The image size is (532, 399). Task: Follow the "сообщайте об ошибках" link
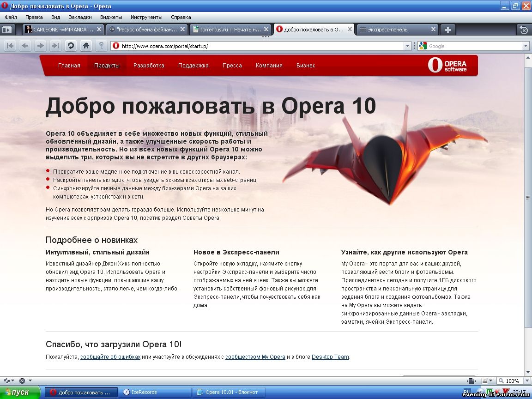pyautogui.click(x=110, y=357)
